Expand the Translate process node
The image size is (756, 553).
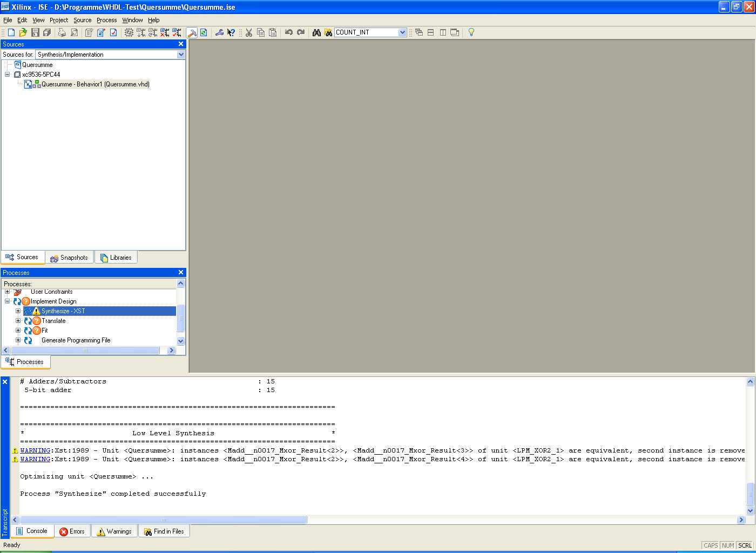tap(18, 321)
